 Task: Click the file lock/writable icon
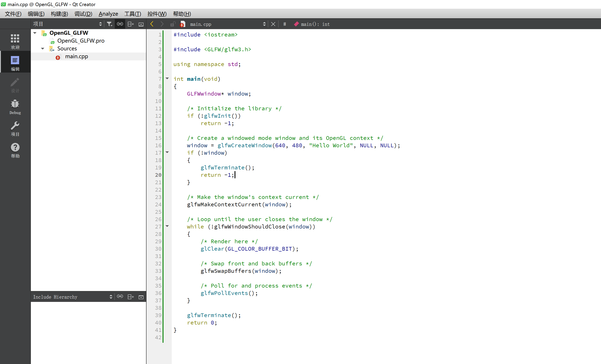pos(173,24)
